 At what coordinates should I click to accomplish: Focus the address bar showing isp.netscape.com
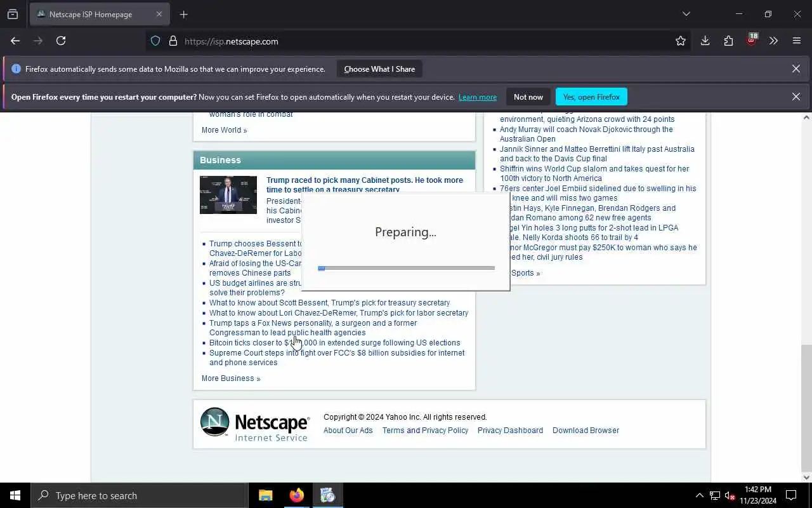(x=419, y=41)
